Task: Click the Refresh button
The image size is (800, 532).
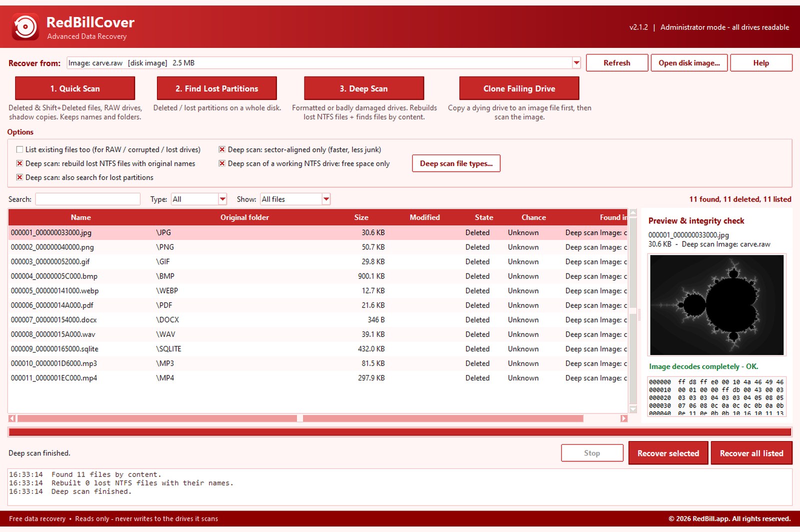Action: [617, 63]
